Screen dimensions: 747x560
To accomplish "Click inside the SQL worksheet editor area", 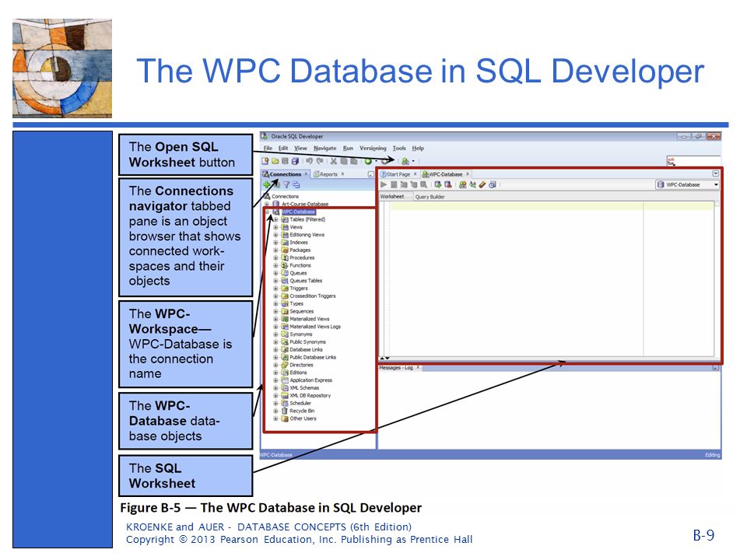I will click(x=546, y=281).
